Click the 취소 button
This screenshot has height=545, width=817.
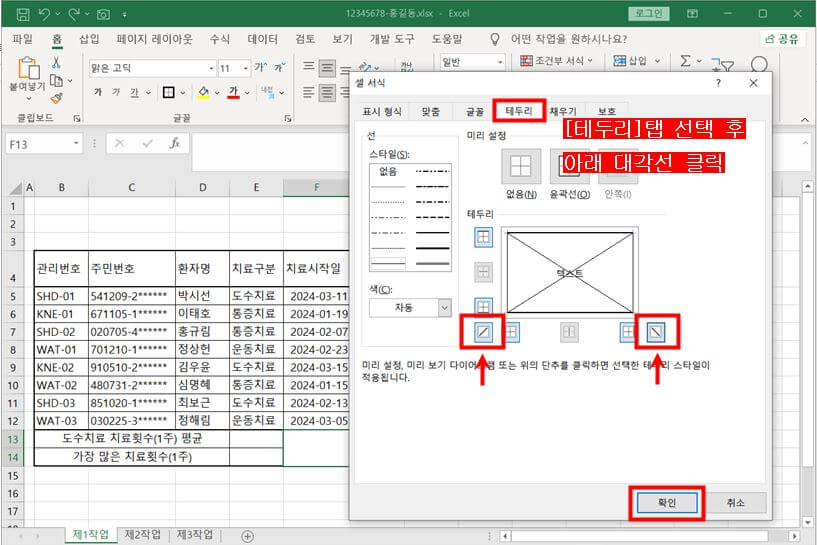(x=736, y=503)
